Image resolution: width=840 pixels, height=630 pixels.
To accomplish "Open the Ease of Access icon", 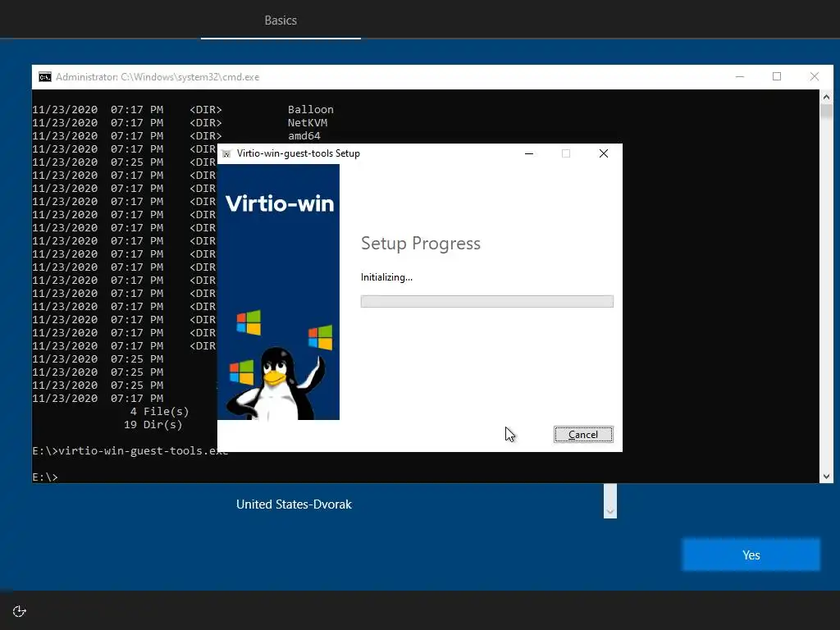I will tap(20, 611).
